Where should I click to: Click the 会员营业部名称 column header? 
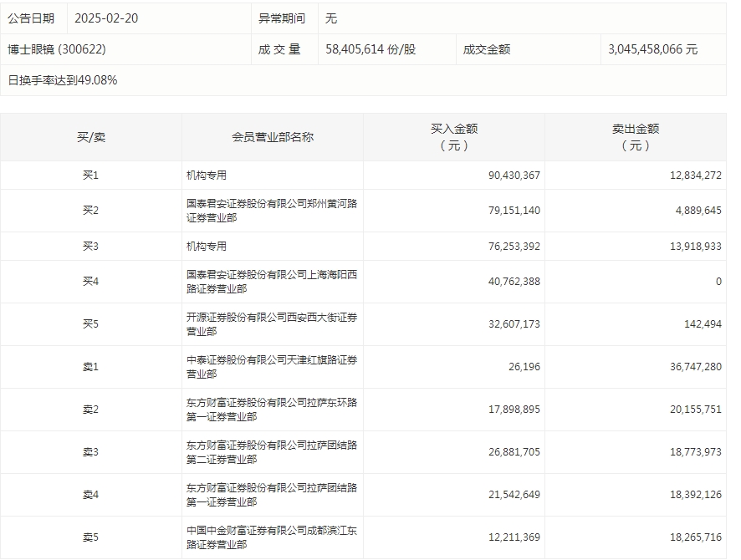click(x=273, y=137)
